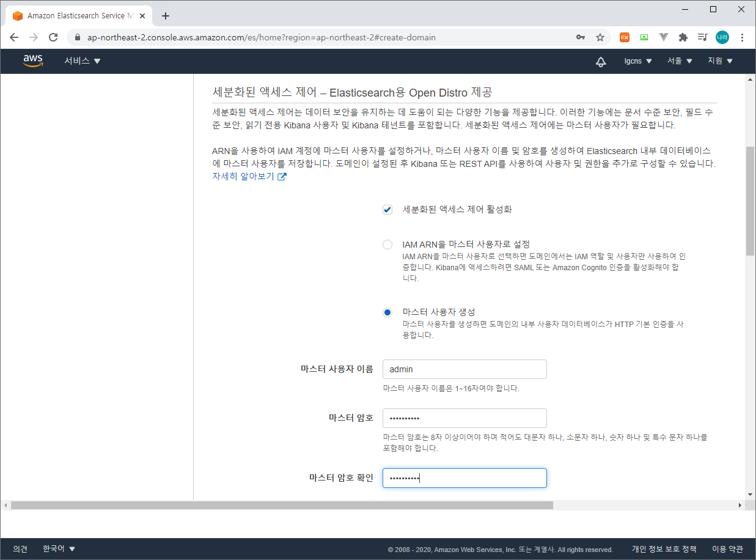Screen dimensions: 756x560
Task: Close the Amazon Elasticsearch Service tab
Action: pyautogui.click(x=142, y=16)
